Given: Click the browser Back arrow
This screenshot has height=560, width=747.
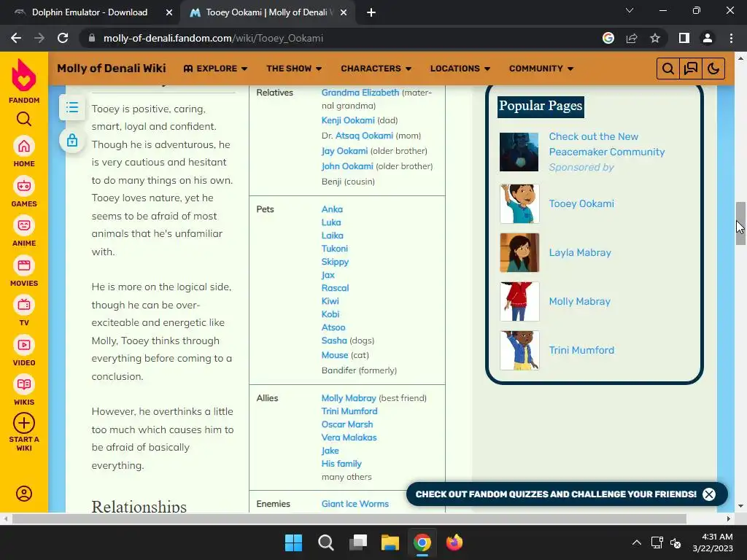Looking at the screenshot, I should click(x=16, y=38).
